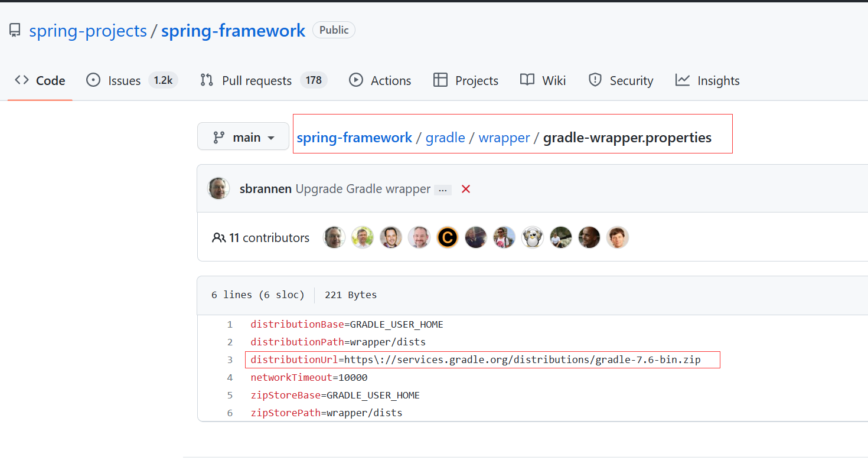This screenshot has height=464, width=868.
Task: Click the 221 Bytes file size
Action: (x=351, y=295)
